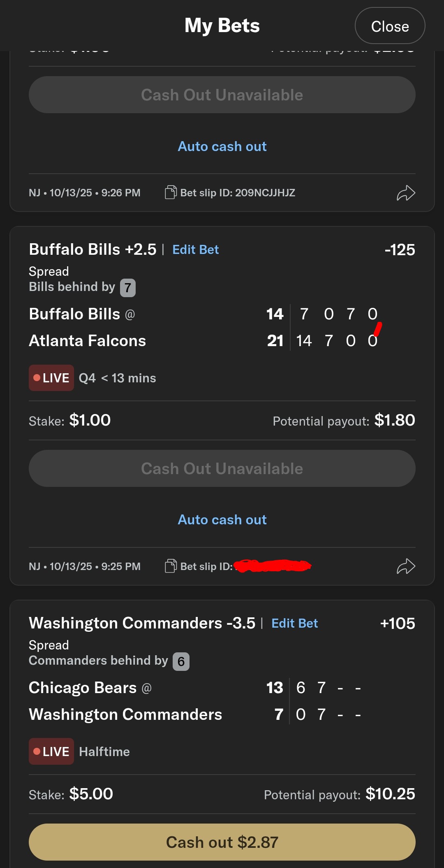This screenshot has height=868, width=444.
Task: Tap the LIVE badge for Bills game
Action: (x=51, y=378)
